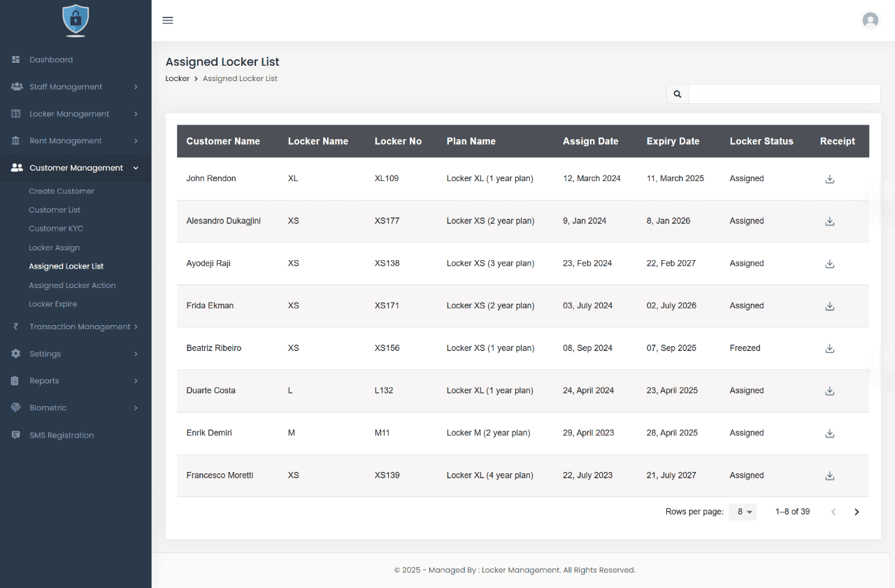Expand Staff Management menu
Screen dimensions: 895x588
(76, 87)
